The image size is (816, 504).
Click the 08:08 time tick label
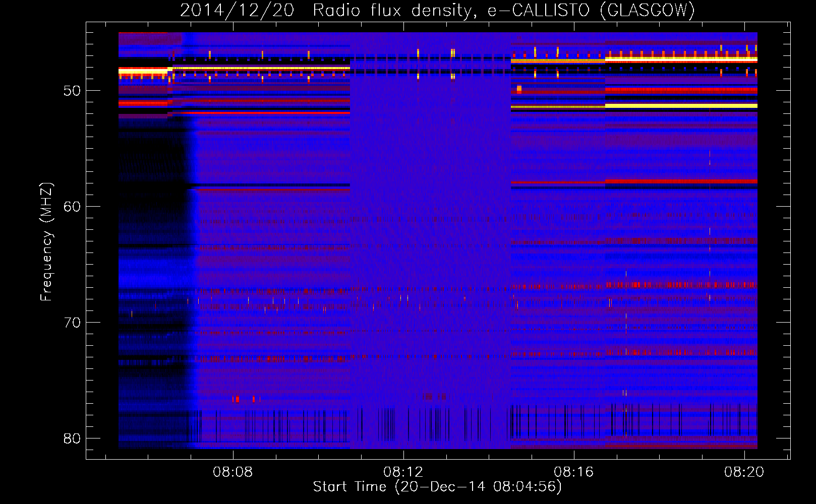point(232,472)
